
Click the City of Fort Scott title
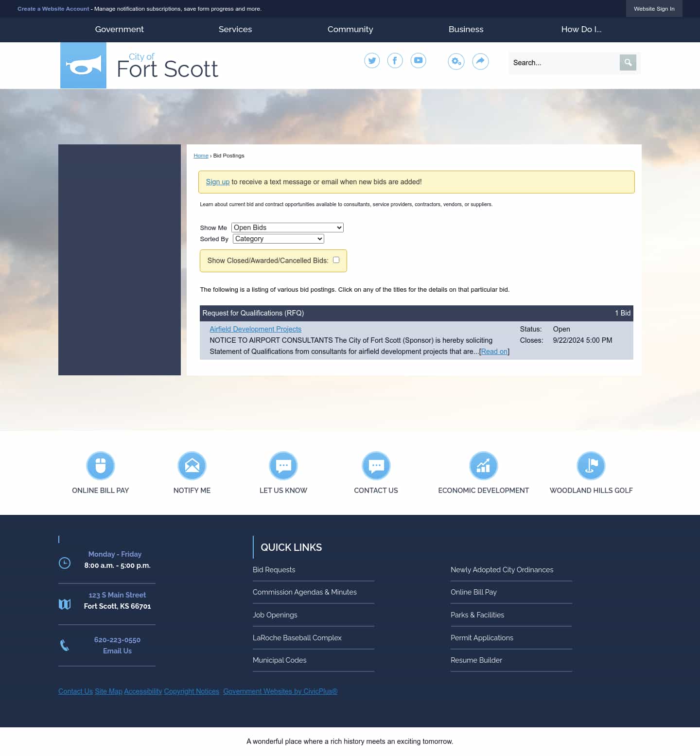(x=168, y=66)
